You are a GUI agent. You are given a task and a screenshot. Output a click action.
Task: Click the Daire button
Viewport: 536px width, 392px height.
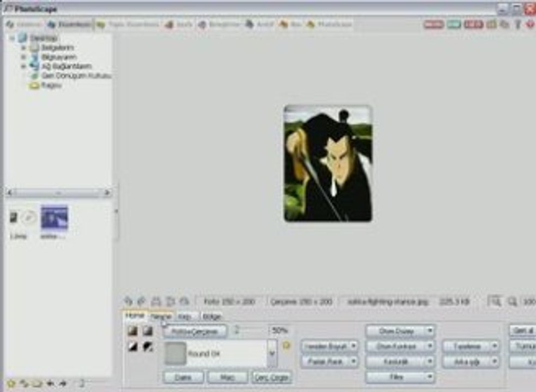point(183,377)
